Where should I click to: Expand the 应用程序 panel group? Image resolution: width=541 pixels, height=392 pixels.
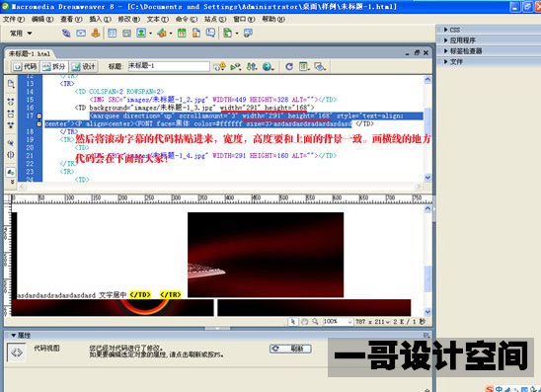(460, 40)
